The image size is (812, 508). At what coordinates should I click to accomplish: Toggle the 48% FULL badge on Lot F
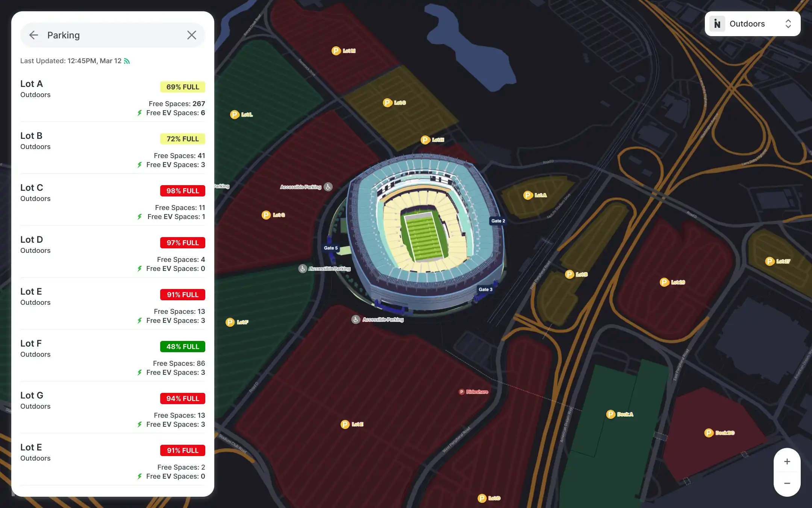(x=183, y=346)
